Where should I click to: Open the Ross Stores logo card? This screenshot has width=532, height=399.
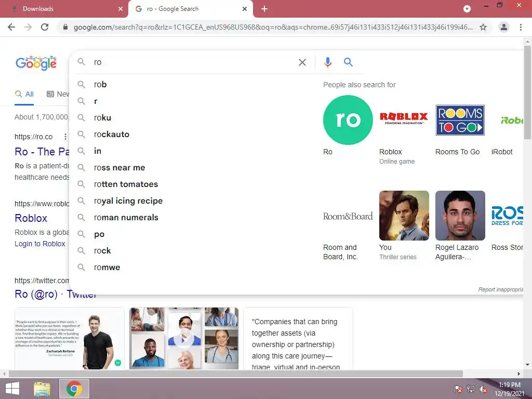[507, 221]
